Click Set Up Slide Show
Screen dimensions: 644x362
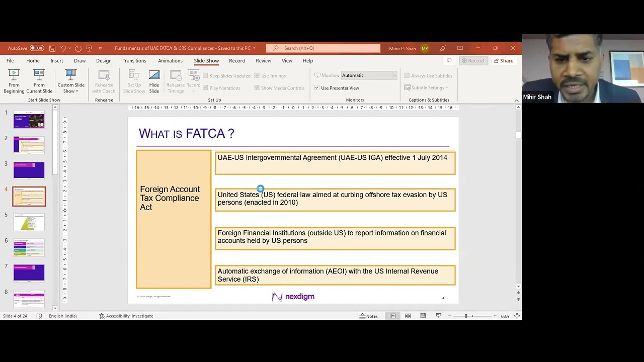pos(134,81)
